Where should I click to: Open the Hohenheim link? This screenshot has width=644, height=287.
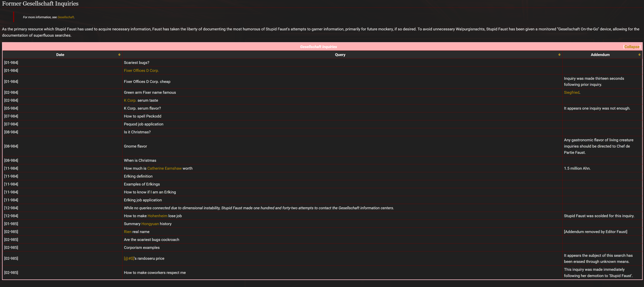tap(157, 216)
